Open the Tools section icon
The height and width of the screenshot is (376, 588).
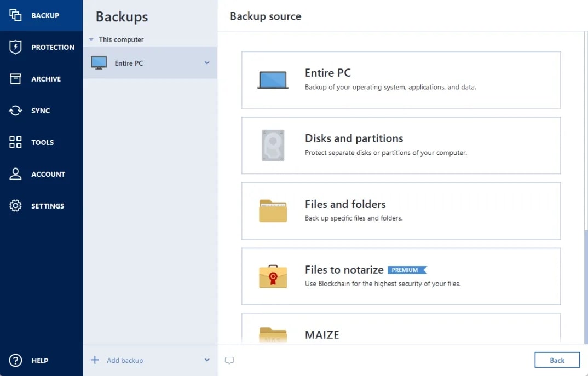click(x=15, y=142)
